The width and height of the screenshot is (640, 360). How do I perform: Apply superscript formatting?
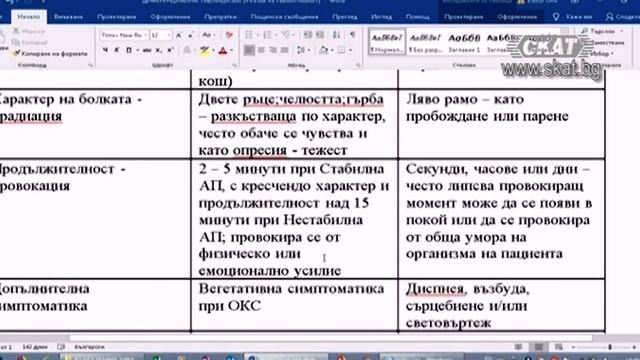click(170, 50)
